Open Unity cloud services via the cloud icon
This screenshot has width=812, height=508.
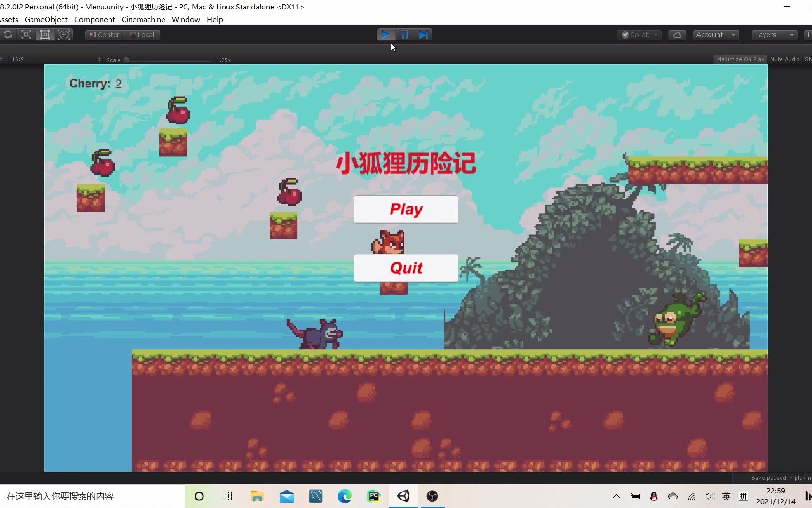(x=677, y=34)
